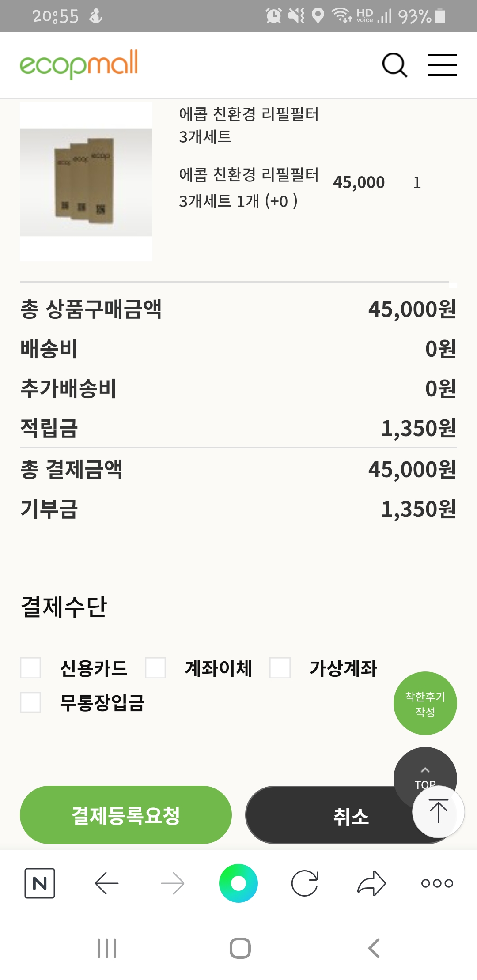Tap the ecopmall logo
The image size is (477, 980).
tap(79, 64)
